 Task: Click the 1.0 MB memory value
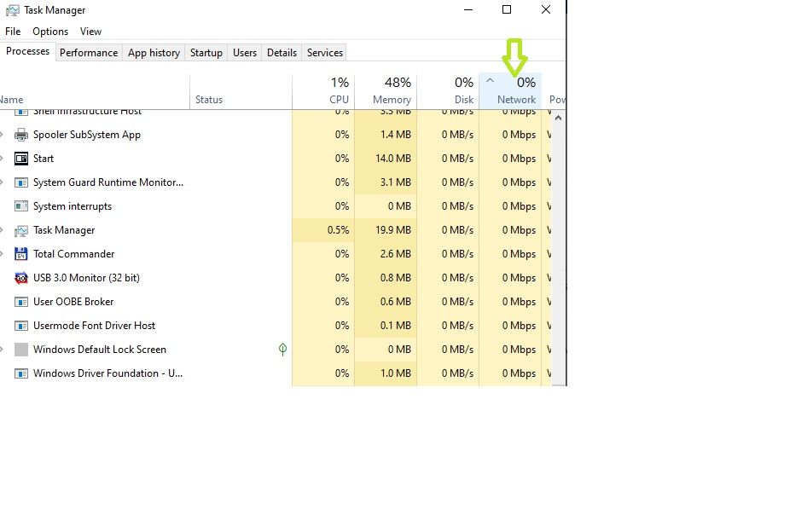396,373
